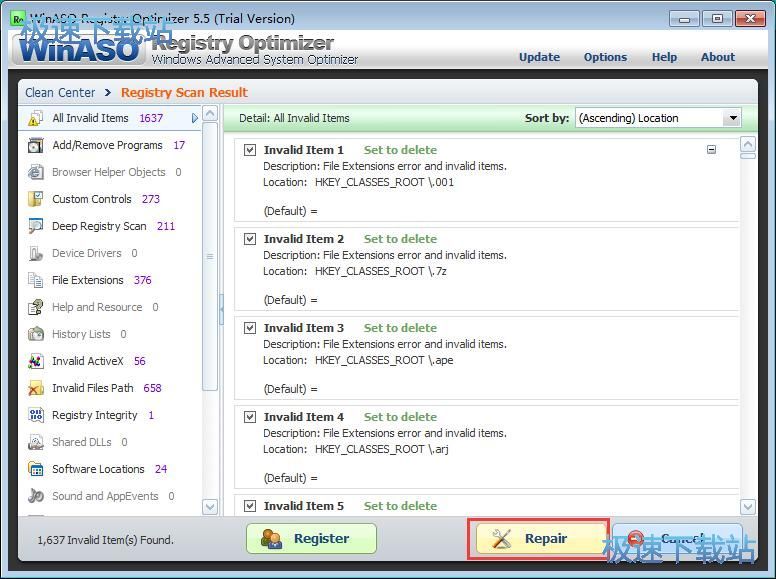
Task: Click results list scroll down arrow
Action: pos(748,507)
